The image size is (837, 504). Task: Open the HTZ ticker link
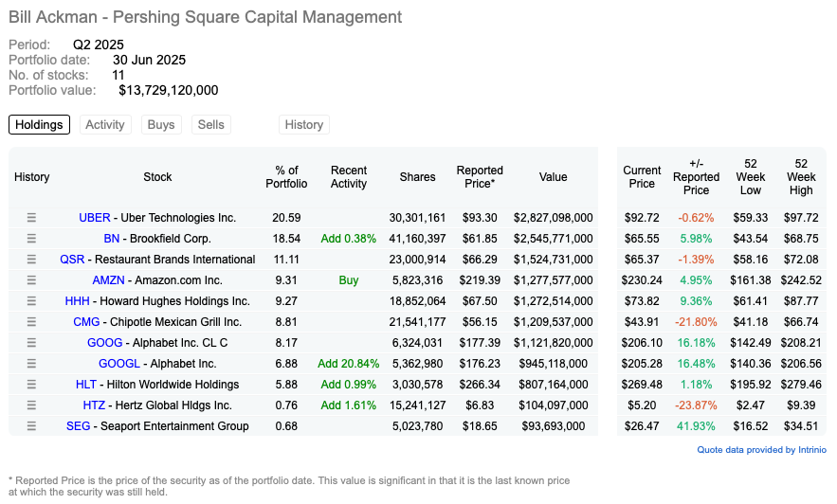pos(94,405)
